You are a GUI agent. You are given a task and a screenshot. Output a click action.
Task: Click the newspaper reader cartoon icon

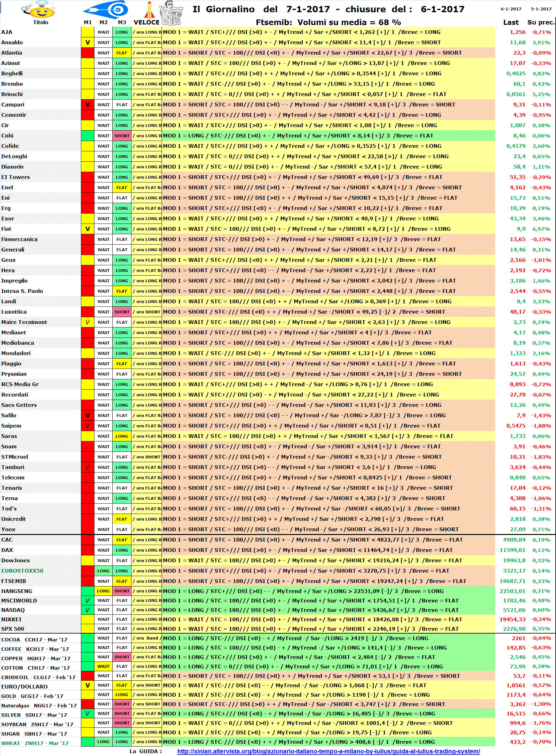tap(171, 13)
